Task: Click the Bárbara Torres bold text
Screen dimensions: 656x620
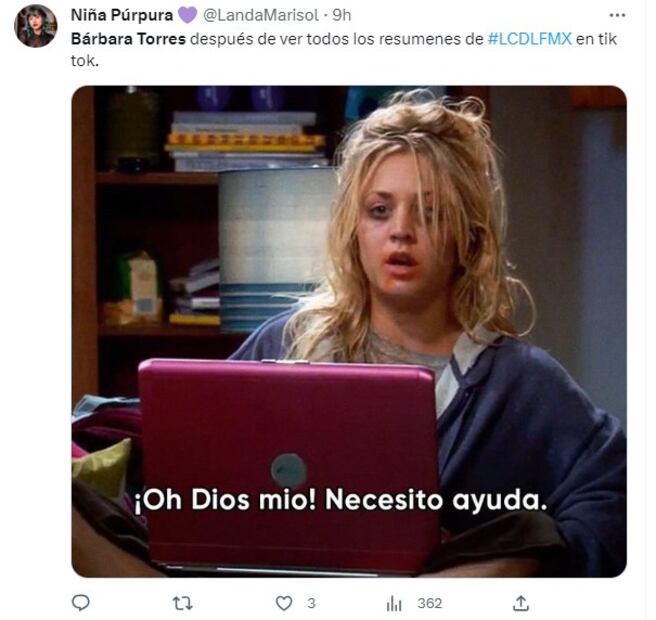Action: pyautogui.click(x=128, y=39)
